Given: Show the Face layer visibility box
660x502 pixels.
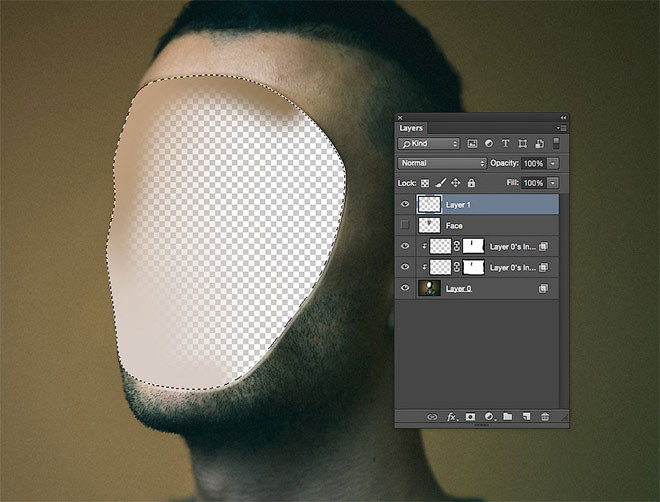Looking at the screenshot, I should (x=405, y=225).
